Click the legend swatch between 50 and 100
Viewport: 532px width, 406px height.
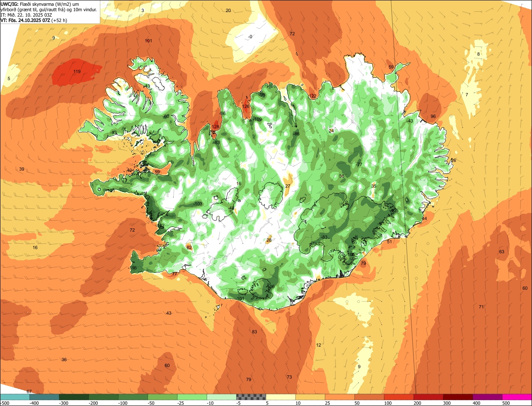(x=369, y=397)
